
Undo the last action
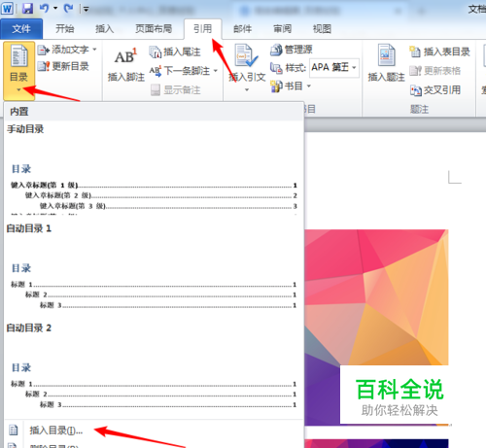[x=44, y=8]
